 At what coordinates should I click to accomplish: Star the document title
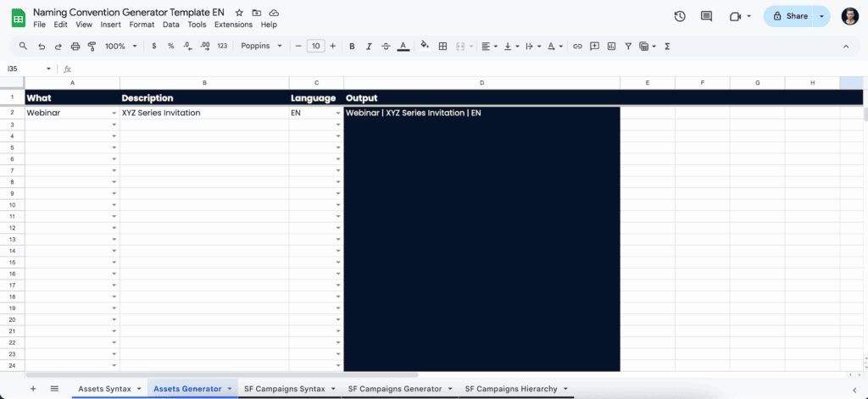pos(239,12)
